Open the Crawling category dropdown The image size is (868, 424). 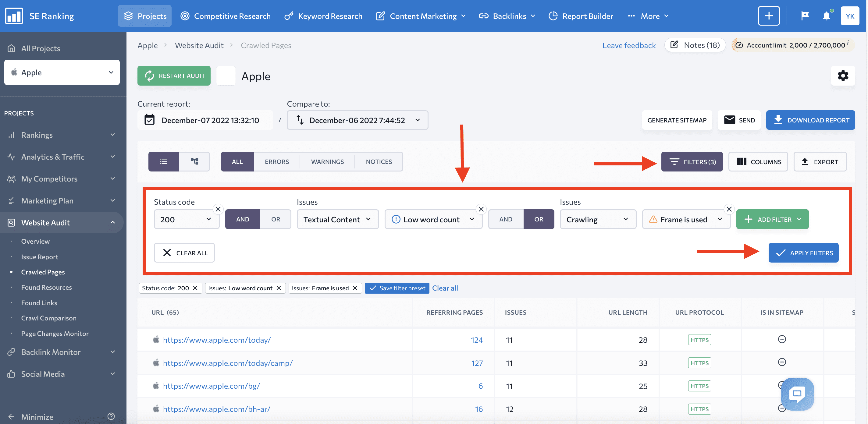point(598,219)
